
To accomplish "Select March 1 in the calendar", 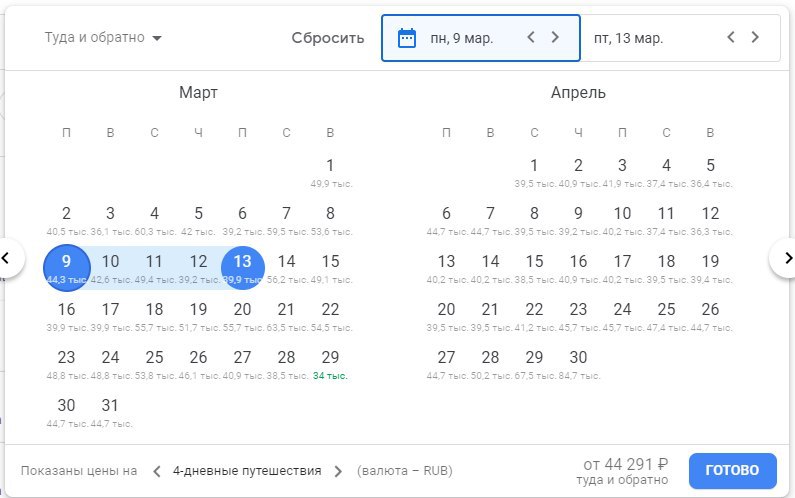I will click(x=330, y=170).
